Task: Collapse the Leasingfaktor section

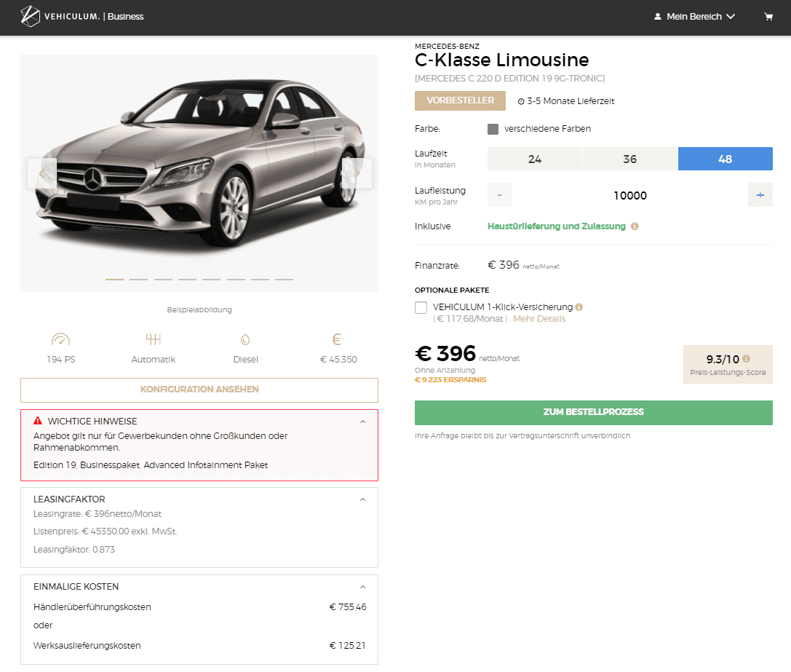Action: click(x=362, y=499)
